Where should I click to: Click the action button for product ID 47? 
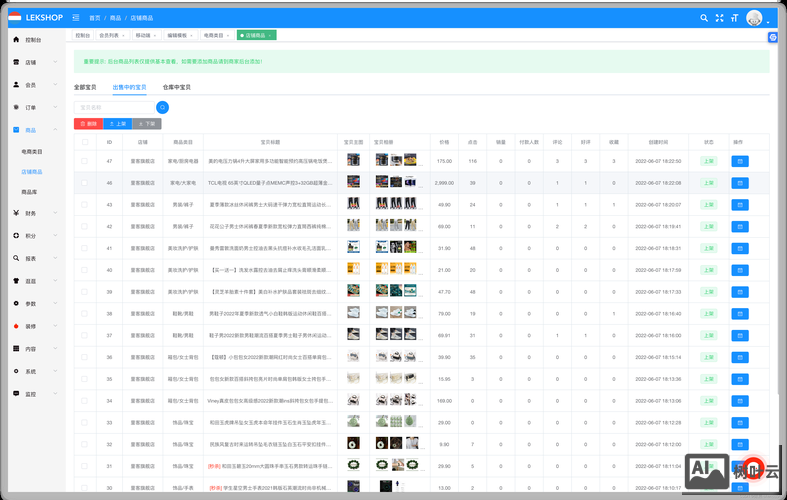[739, 160]
